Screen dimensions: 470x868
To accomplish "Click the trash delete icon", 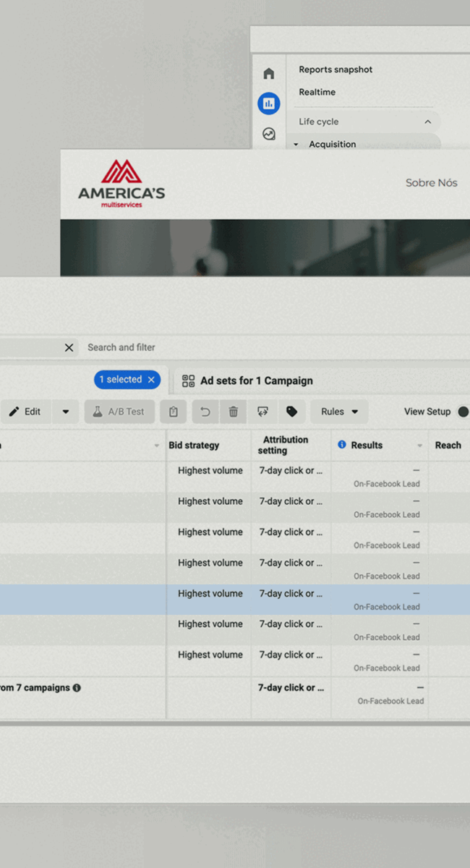I will pos(233,412).
